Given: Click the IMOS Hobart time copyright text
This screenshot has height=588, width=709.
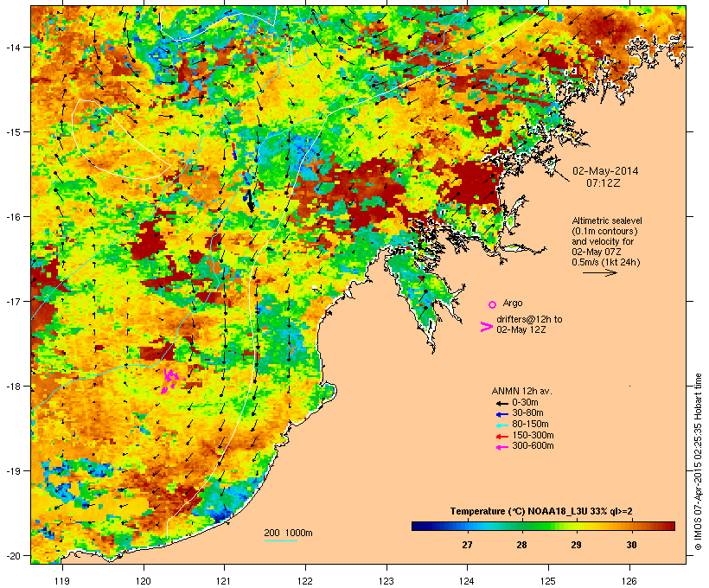Looking at the screenshot, I should (x=698, y=462).
